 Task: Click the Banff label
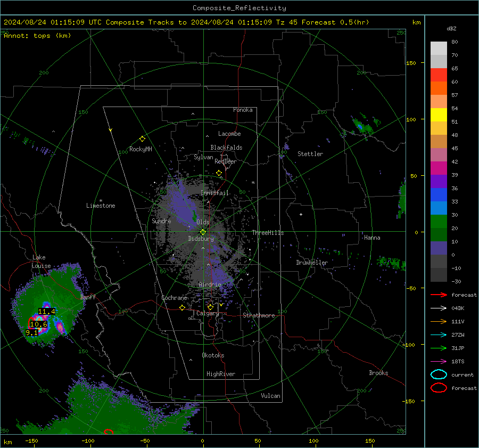pyautogui.click(x=88, y=297)
